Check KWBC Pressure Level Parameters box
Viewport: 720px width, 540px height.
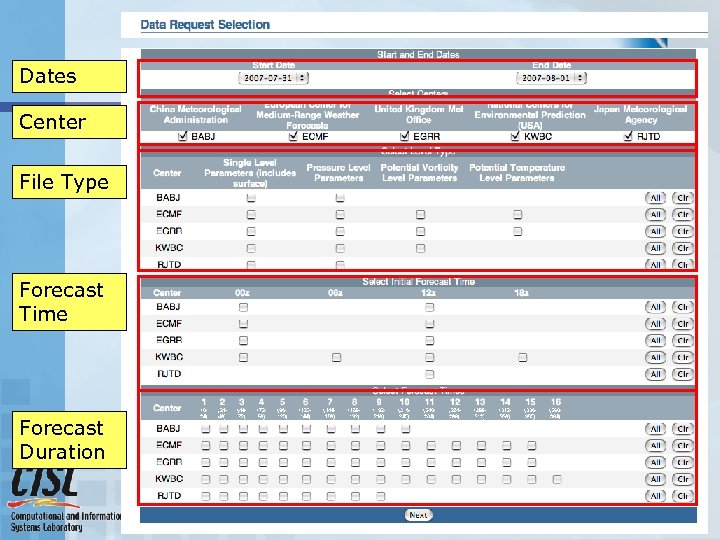click(340, 248)
